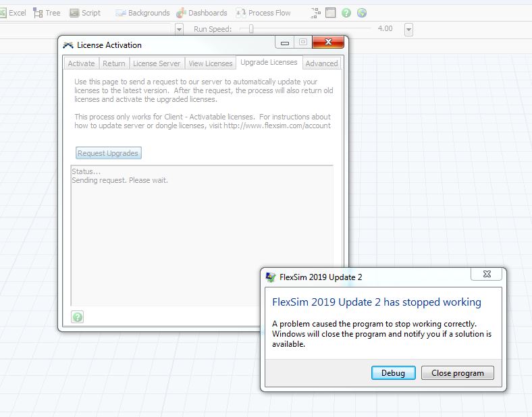Switch to the Activate tab
Screen dimensions: 532x417
coord(81,63)
